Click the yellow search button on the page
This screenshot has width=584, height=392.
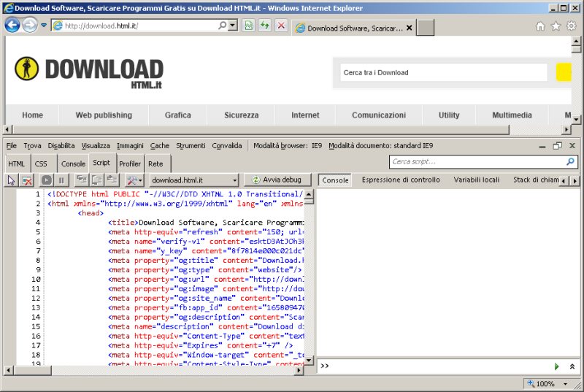[x=564, y=72]
